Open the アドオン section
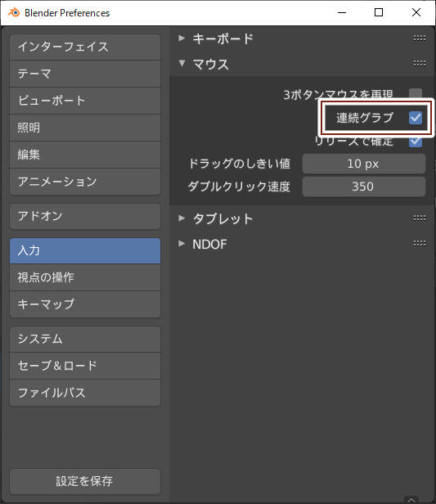Image resolution: width=436 pixels, height=504 pixels. [85, 216]
